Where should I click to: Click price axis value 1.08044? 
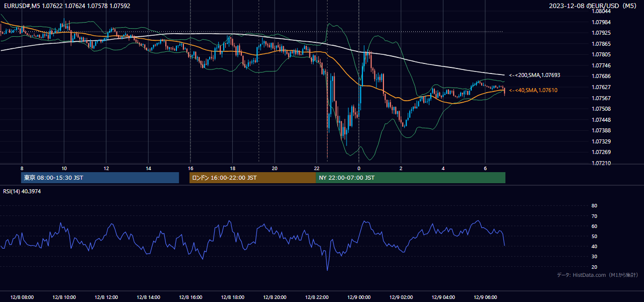coord(601,11)
